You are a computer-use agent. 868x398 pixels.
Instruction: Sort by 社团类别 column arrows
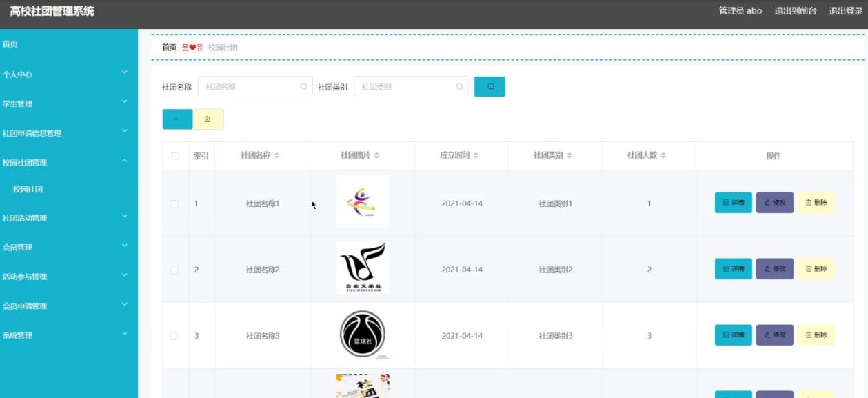click(569, 156)
